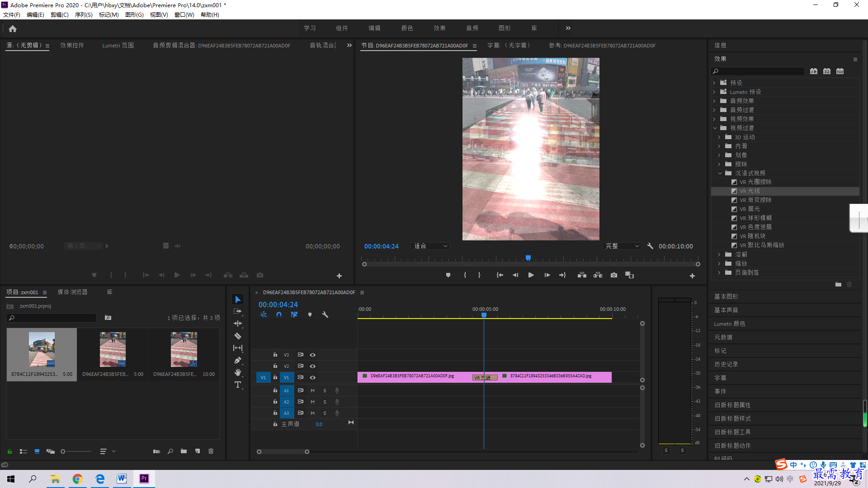
Task: Expand the 预设 effects folder
Action: click(714, 83)
